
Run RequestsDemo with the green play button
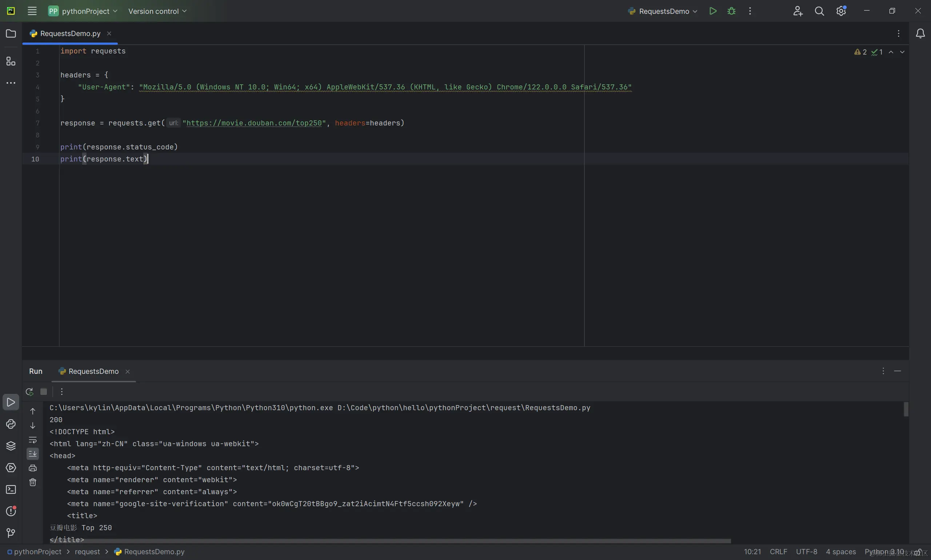(712, 11)
